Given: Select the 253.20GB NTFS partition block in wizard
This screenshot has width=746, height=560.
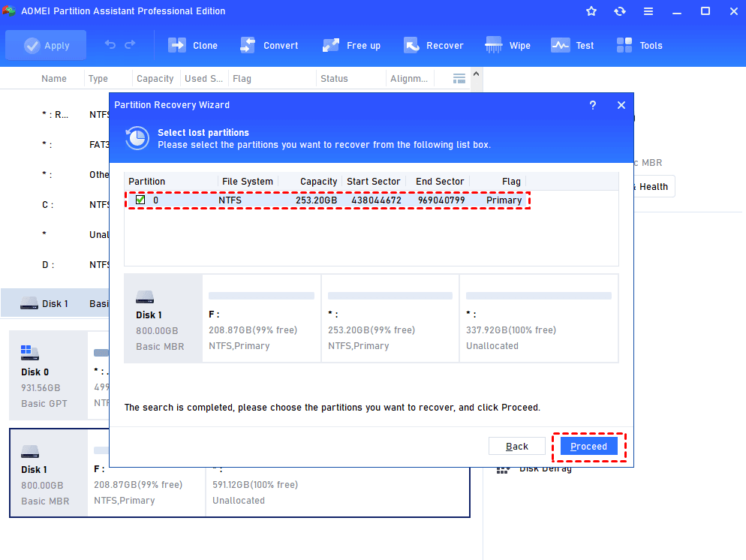Looking at the screenshot, I should point(390,318).
